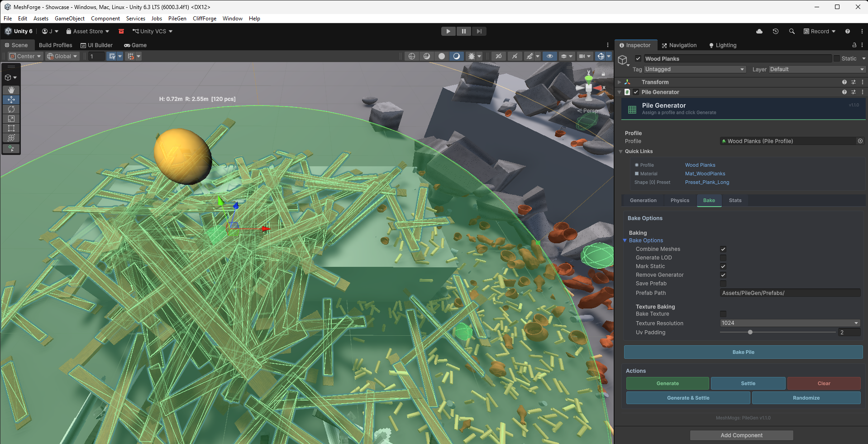868x444 pixels.
Task: Enable Bake Texture option
Action: (723, 314)
